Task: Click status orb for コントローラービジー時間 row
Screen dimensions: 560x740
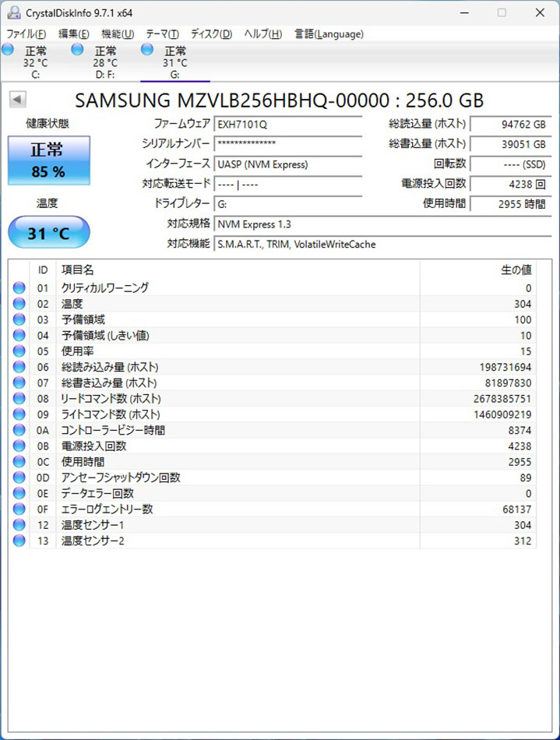Action: tap(19, 430)
